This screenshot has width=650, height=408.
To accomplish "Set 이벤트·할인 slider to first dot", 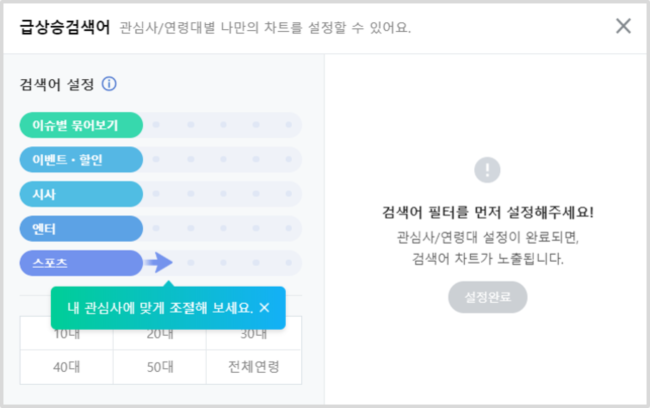I will point(156,159).
